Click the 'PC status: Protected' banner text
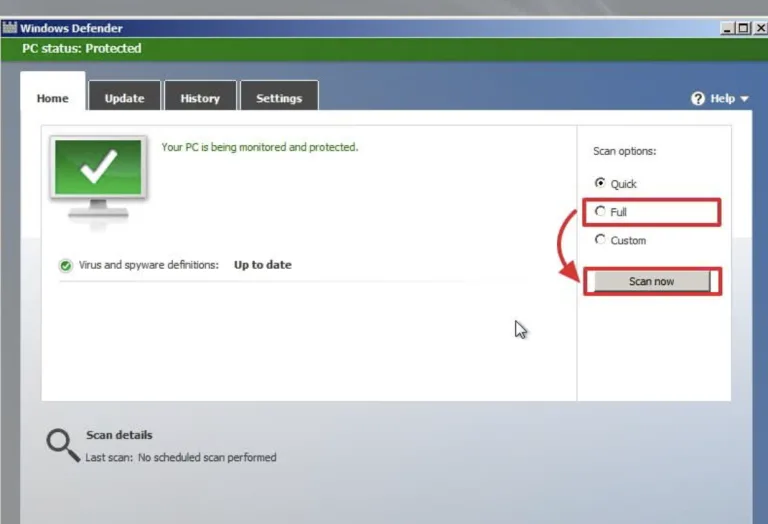Screen dimensions: 768x524 [82, 48]
